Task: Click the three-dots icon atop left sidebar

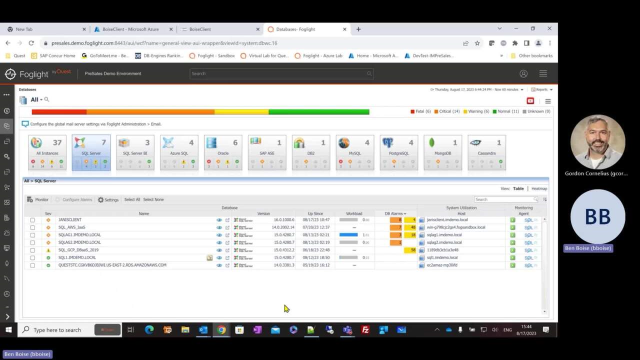Action: pyautogui.click(x=7, y=95)
